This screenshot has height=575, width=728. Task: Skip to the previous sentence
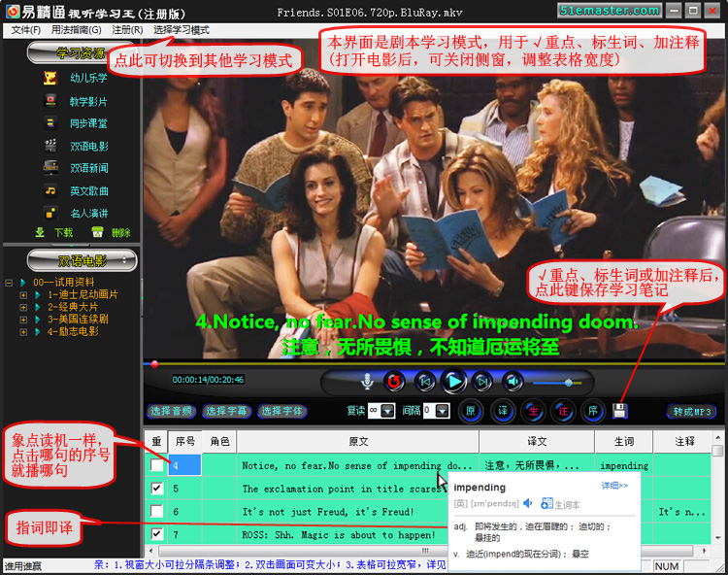tap(424, 382)
